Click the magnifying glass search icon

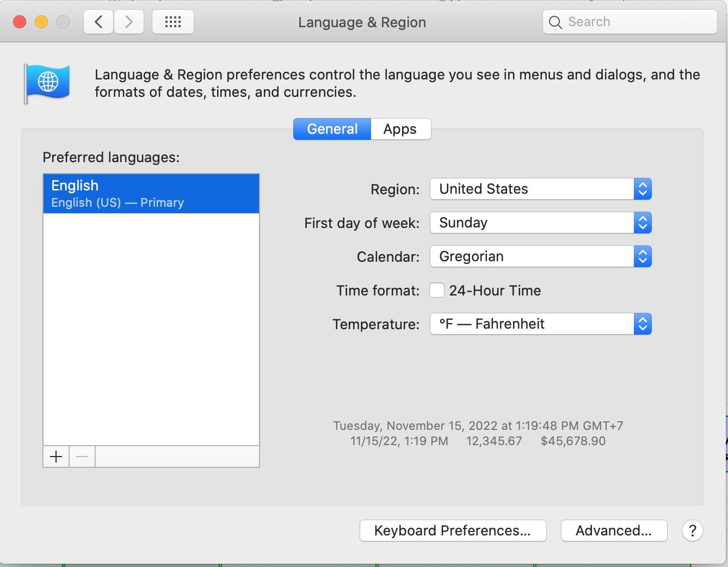(555, 22)
